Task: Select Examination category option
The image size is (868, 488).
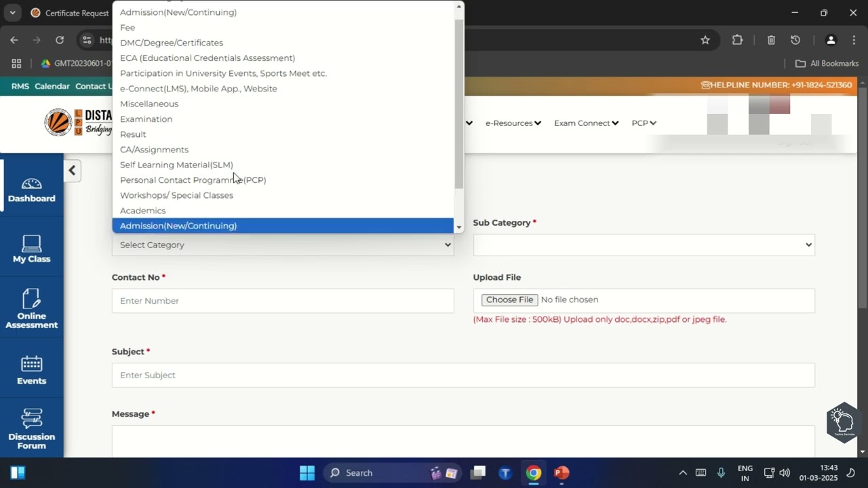Action: [283, 119]
